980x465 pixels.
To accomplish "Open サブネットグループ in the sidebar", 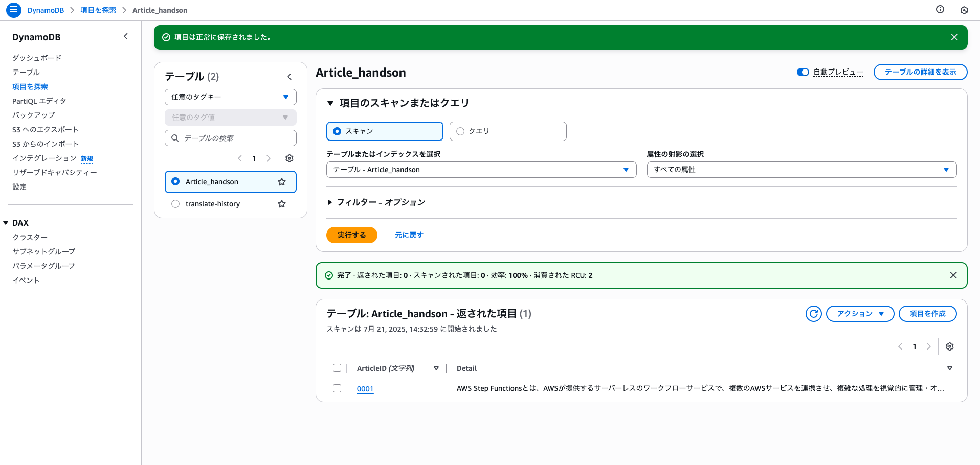I will pyautogui.click(x=44, y=252).
